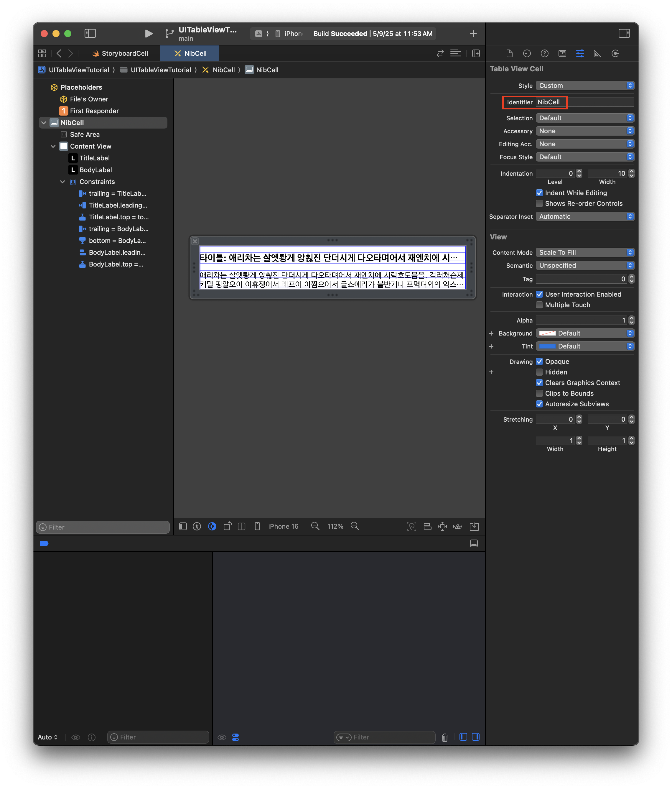Open the Accessory dropdown
The image size is (672, 789).
point(584,131)
